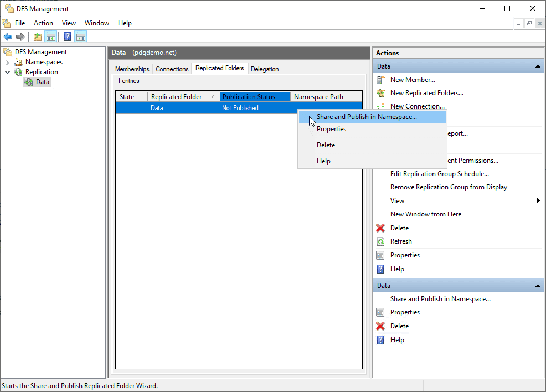Open the Help menu in menu bar
The image size is (546, 392).
(125, 23)
